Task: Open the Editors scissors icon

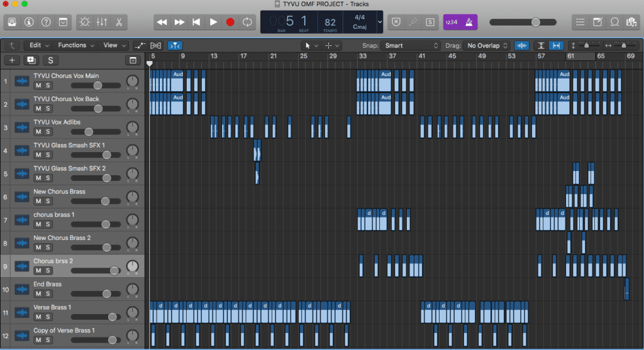Action: 118,22
